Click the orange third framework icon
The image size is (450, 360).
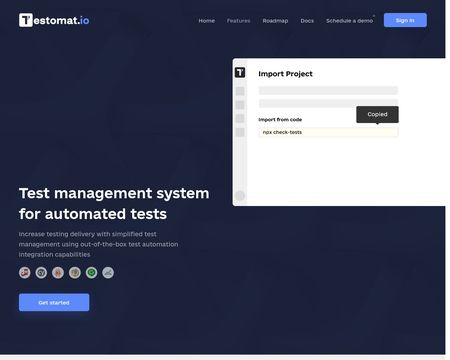tap(58, 273)
